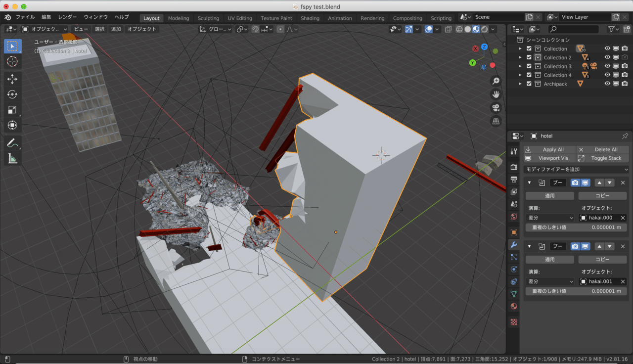Toggle the show gizmo button

pos(408,29)
